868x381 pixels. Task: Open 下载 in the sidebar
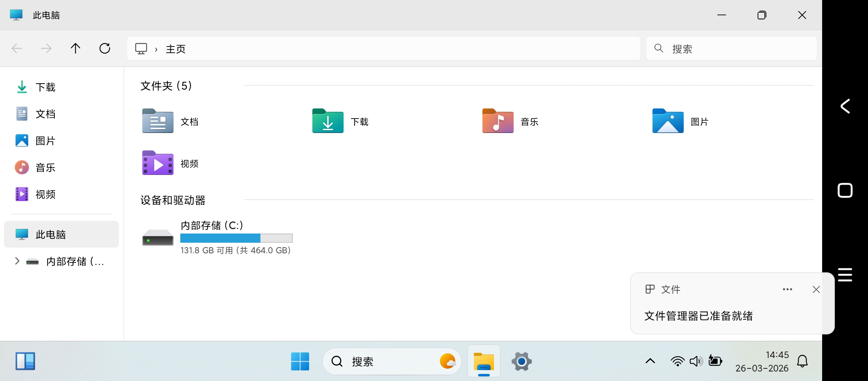[x=61, y=87]
